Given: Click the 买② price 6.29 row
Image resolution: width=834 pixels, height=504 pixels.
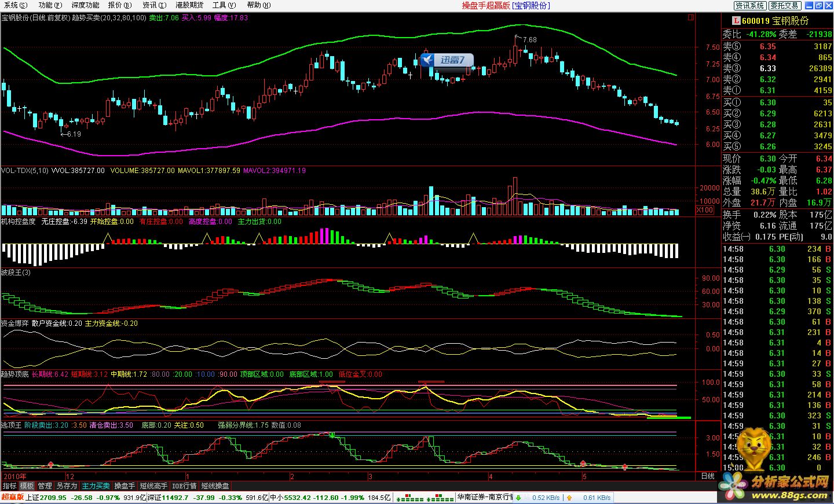Looking at the screenshot, I should tap(777, 113).
